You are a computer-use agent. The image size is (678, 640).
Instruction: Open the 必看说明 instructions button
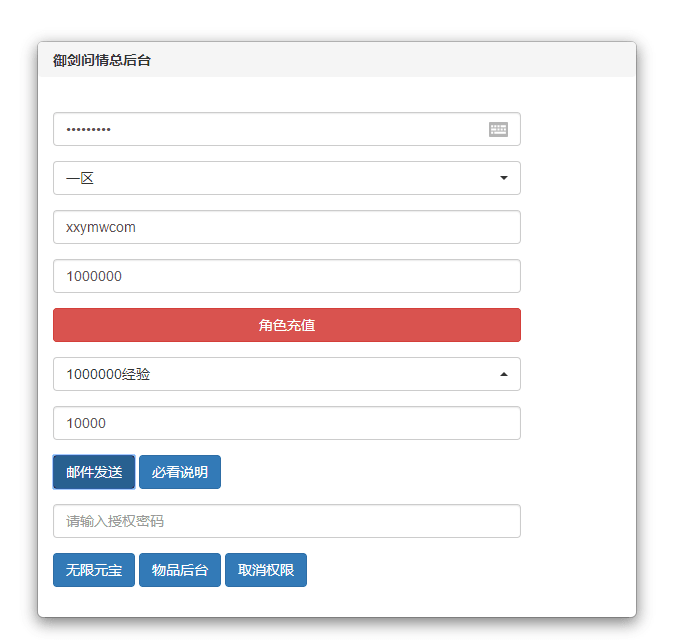click(x=180, y=472)
